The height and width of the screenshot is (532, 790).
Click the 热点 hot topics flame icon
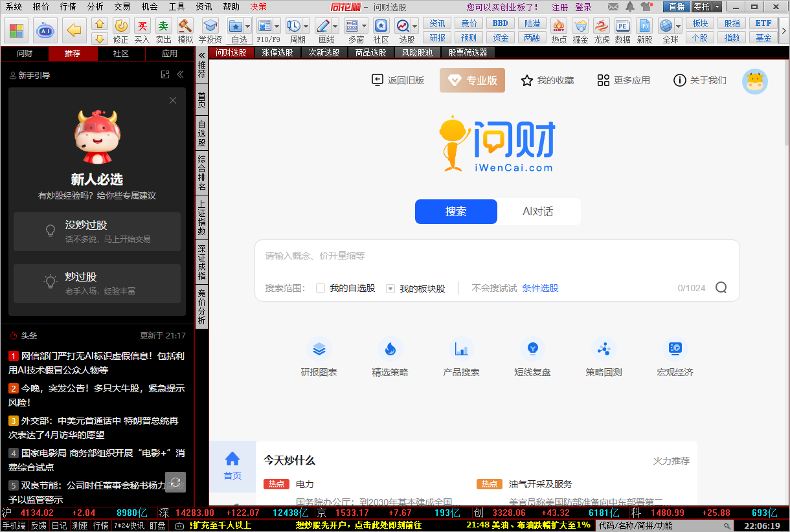(558, 26)
